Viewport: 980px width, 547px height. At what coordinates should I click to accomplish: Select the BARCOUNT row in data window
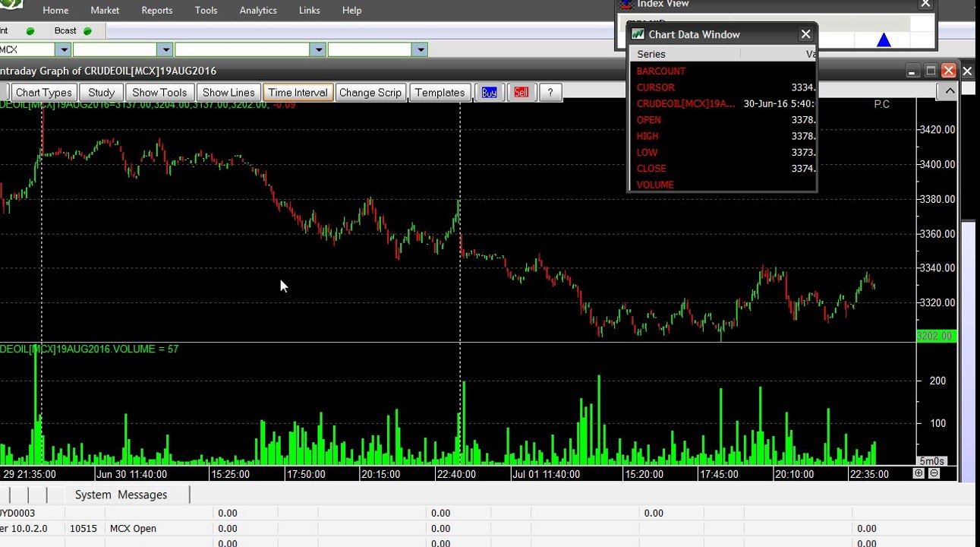tap(723, 71)
